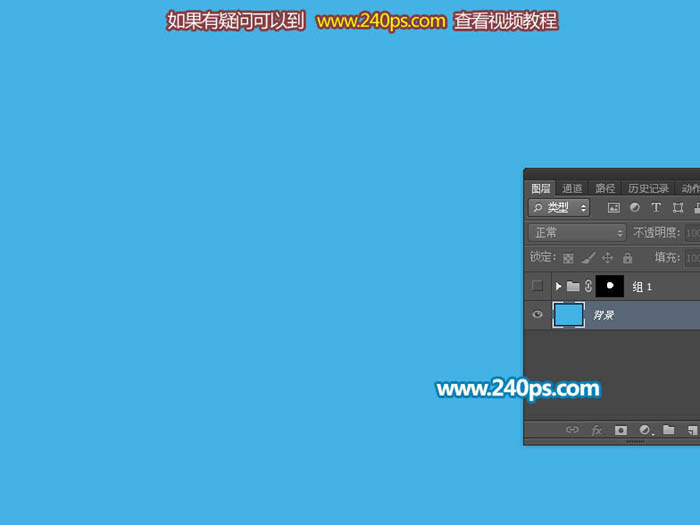This screenshot has width=700, height=525.
Task: Filter layers by type (T) icon
Action: coord(656,208)
